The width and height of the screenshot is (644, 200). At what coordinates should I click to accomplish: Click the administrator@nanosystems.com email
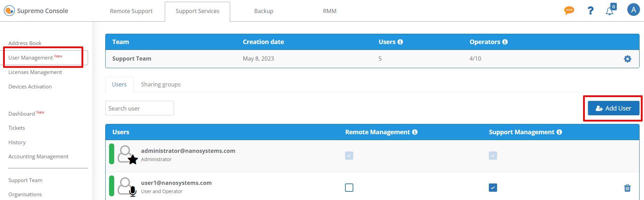tap(188, 151)
